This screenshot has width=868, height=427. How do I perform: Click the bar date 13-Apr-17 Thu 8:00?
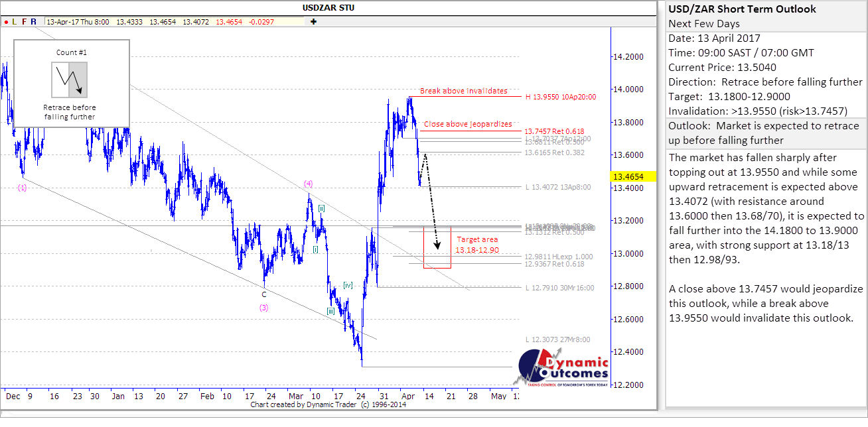77,22
